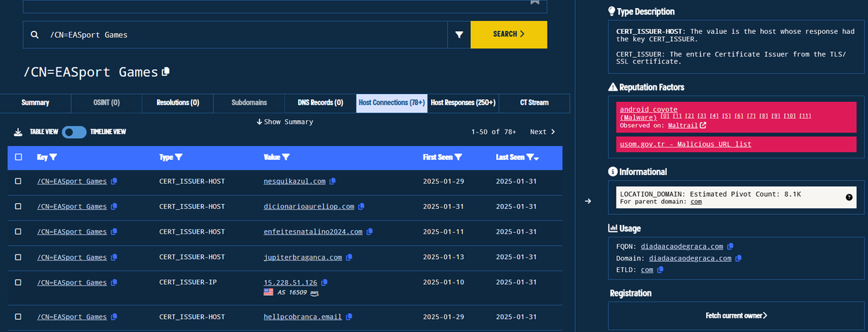The width and height of the screenshot is (868, 332).
Task: Copy the FQDN diadaacaodegraca.com value
Action: pos(730,246)
